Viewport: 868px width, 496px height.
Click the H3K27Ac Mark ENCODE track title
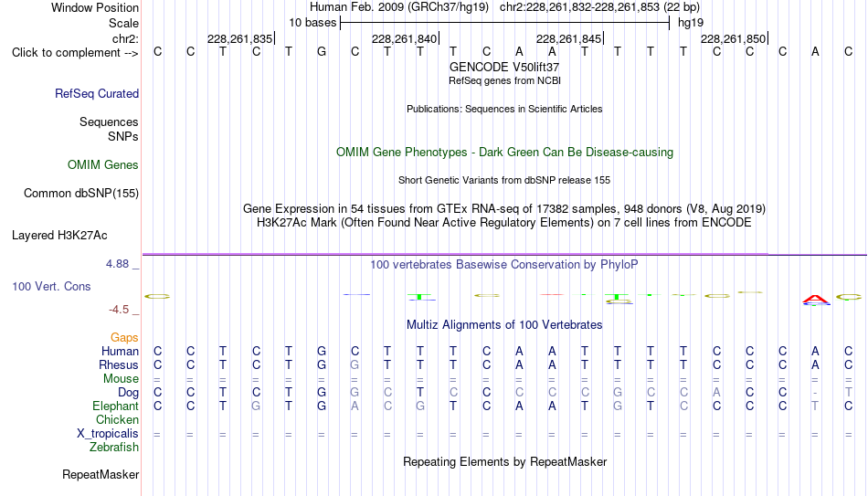pyautogui.click(x=504, y=223)
